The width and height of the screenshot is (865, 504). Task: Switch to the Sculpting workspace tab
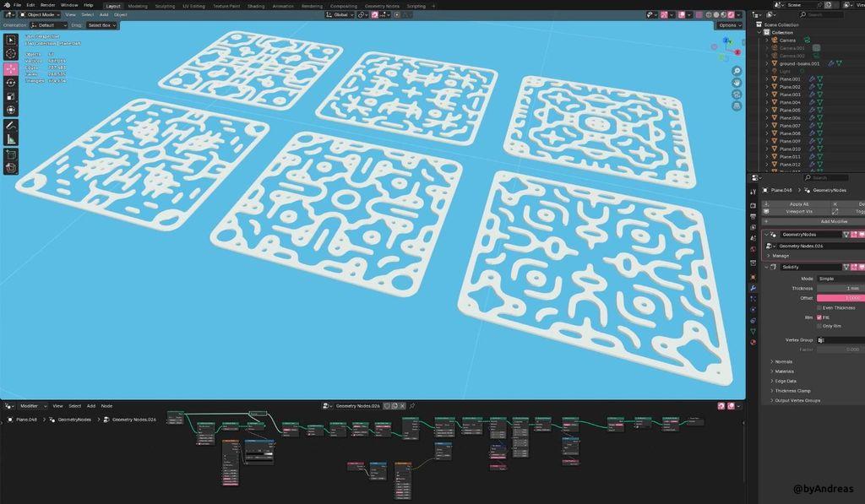pos(165,5)
